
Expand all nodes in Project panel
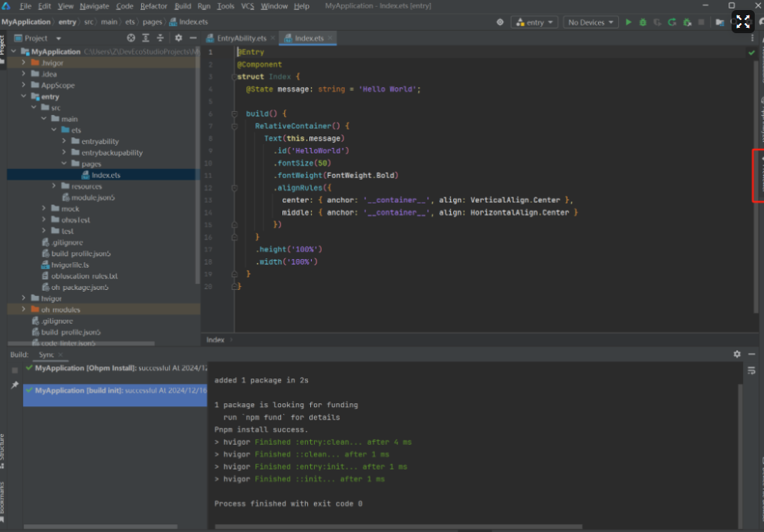146,38
